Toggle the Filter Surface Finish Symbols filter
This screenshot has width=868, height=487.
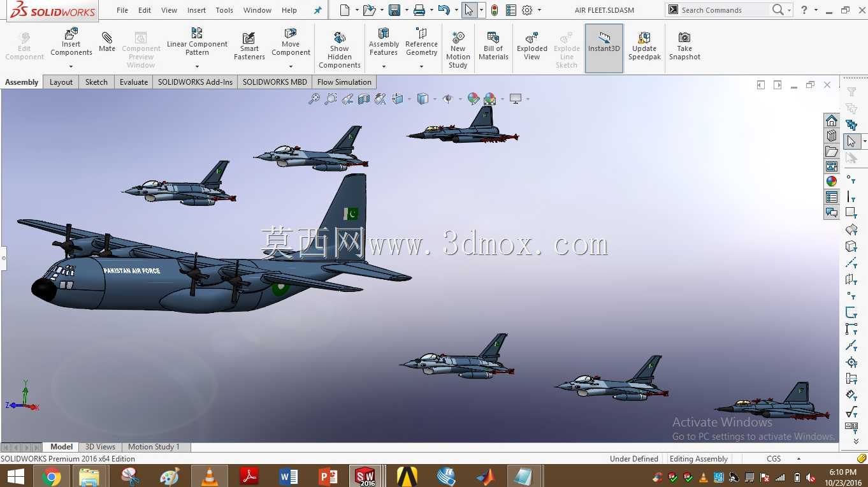pos(851,412)
